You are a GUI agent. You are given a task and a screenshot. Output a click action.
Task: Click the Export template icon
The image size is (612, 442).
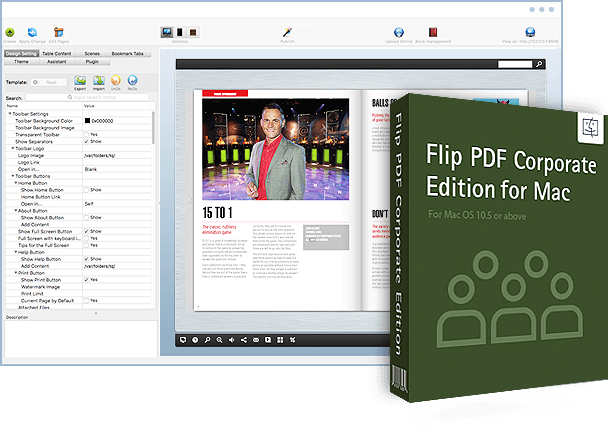(80, 80)
